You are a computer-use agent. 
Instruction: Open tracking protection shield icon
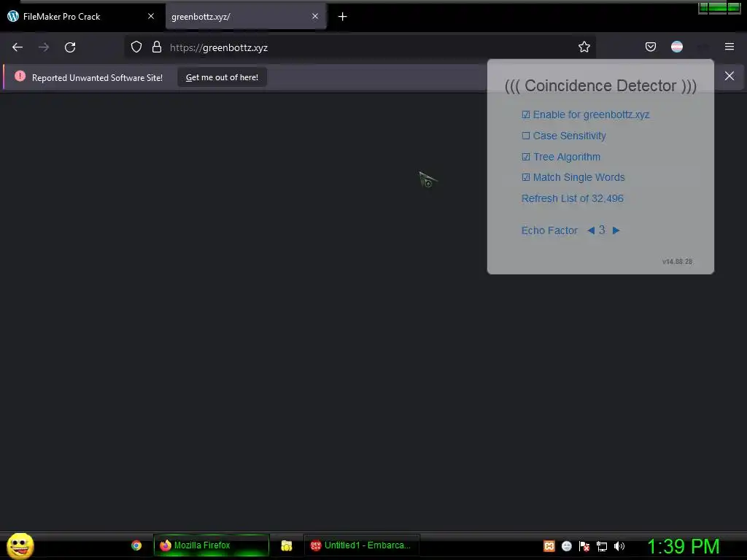[x=136, y=47]
